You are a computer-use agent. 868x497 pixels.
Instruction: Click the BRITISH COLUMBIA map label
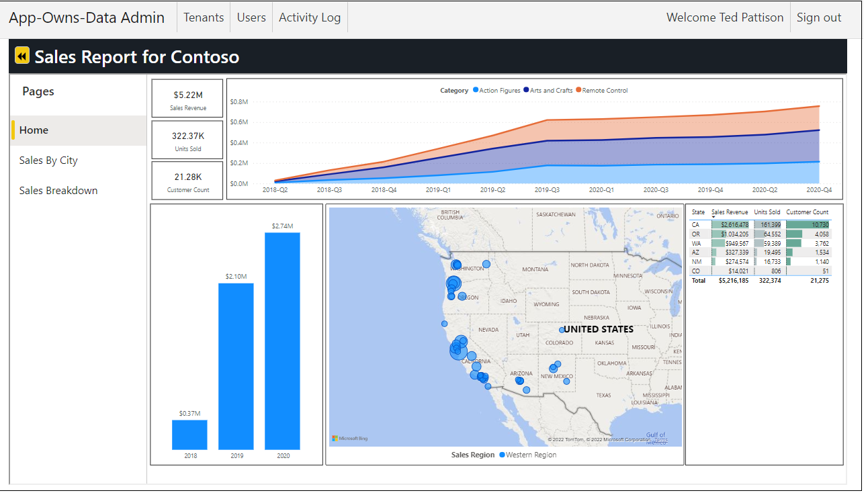coord(451,214)
